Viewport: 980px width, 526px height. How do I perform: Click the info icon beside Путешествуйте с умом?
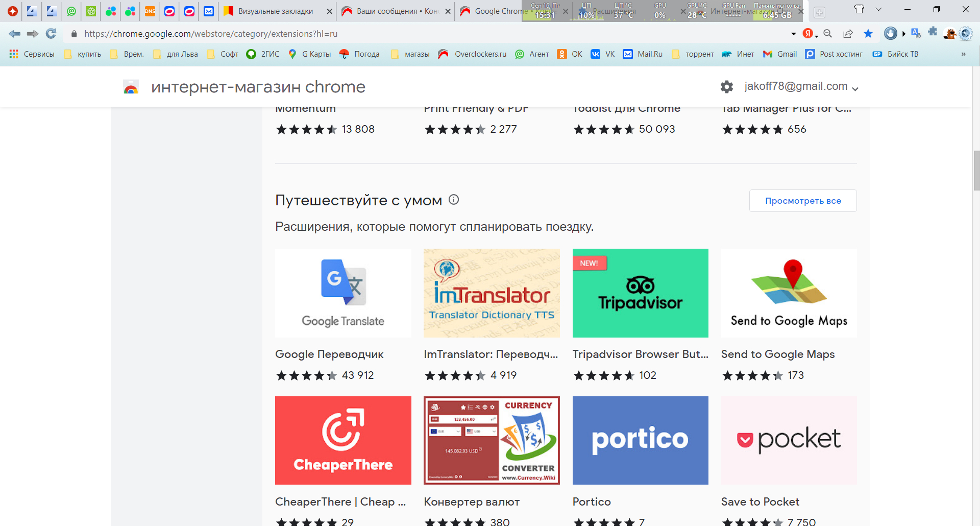coord(454,200)
